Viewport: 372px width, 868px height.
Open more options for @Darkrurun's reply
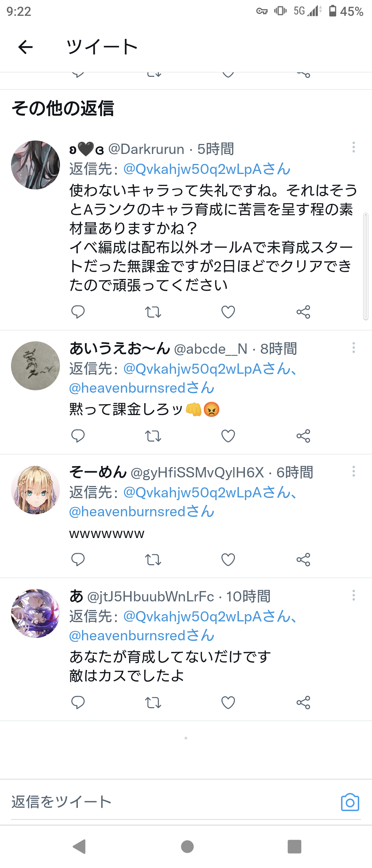click(354, 147)
